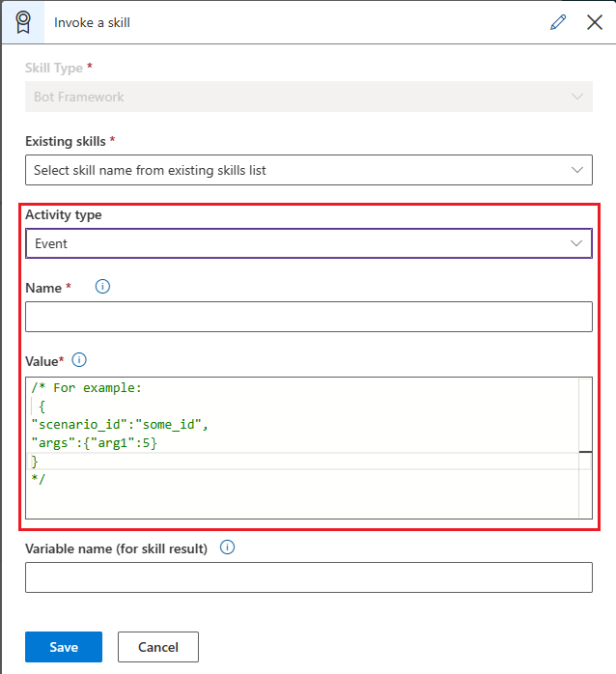
Task: Click the Invoke a skill title text
Action: [92, 22]
